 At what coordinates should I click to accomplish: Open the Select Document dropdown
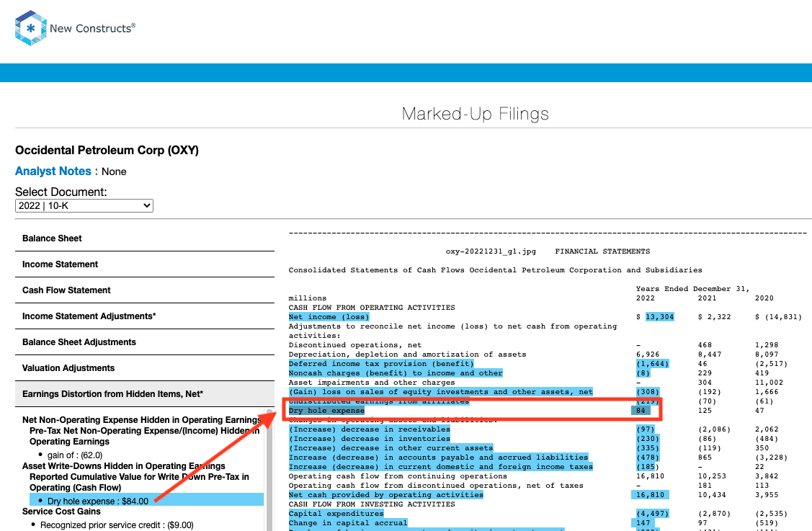coord(84,205)
